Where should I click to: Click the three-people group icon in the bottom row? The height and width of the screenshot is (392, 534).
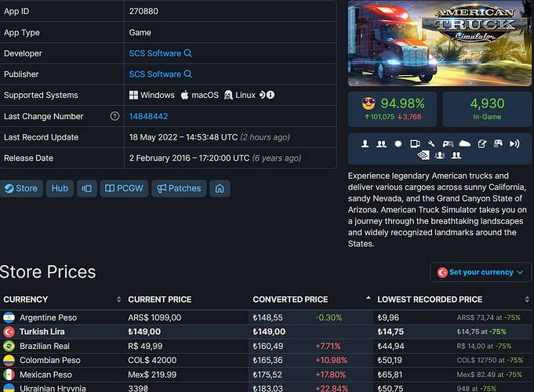440,155
